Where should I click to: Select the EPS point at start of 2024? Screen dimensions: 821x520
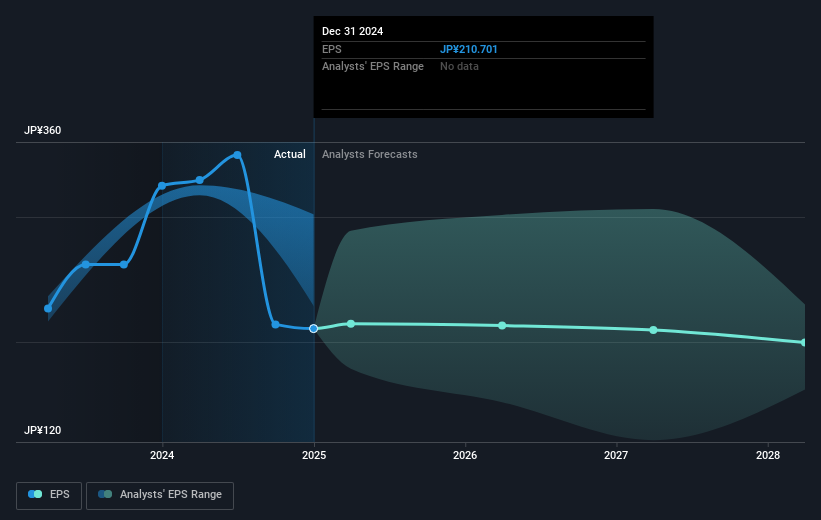[x=162, y=186]
